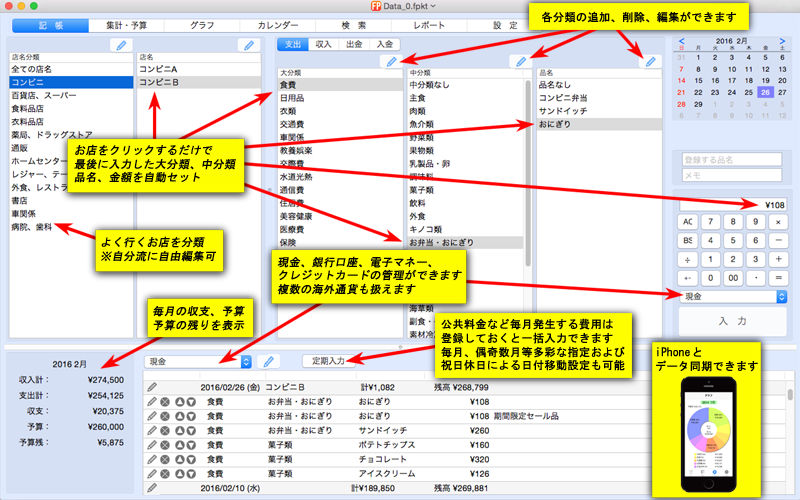Image resolution: width=800 pixels, height=500 pixels.
Task: Go to the next month in the calendar
Action: [x=782, y=41]
